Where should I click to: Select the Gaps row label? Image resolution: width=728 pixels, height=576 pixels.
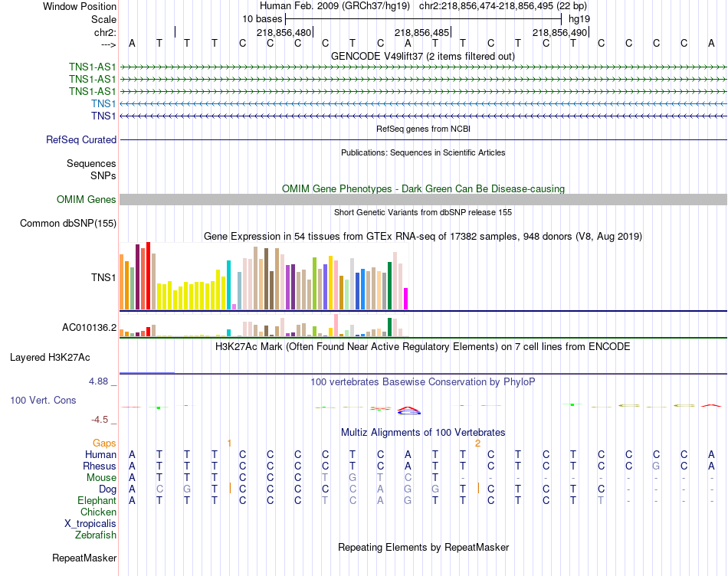pyautogui.click(x=104, y=443)
